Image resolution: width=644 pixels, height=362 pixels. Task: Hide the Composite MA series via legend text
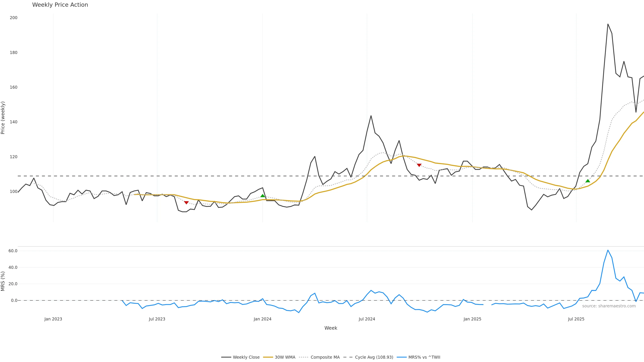[325, 357]
